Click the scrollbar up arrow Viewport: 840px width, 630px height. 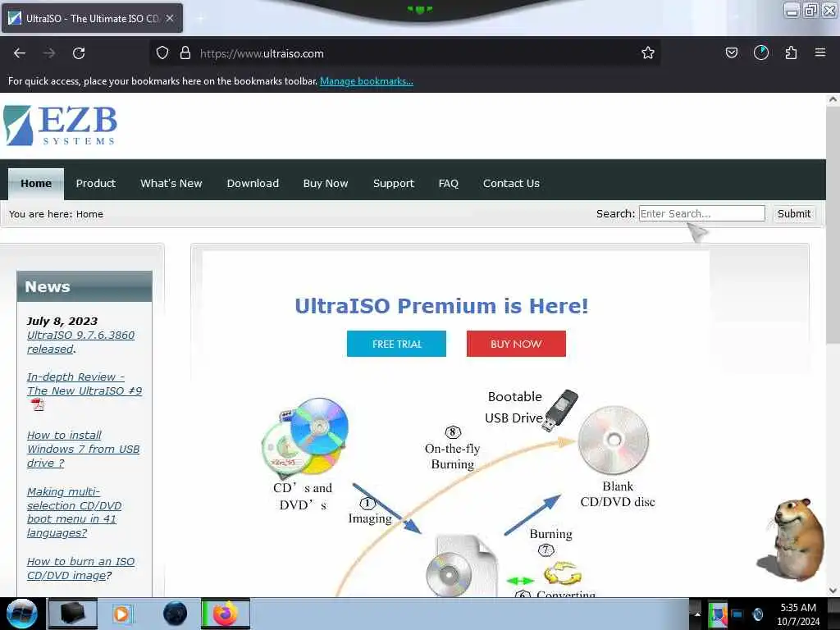pos(833,99)
